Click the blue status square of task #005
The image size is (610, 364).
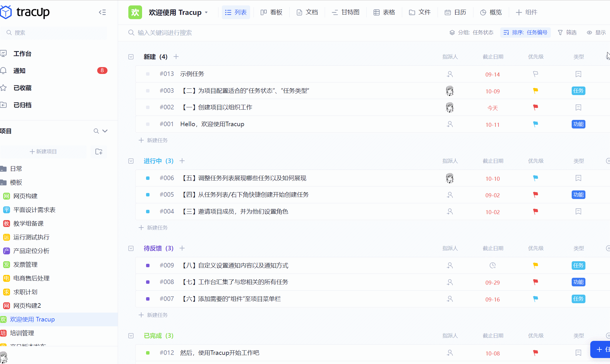click(148, 195)
